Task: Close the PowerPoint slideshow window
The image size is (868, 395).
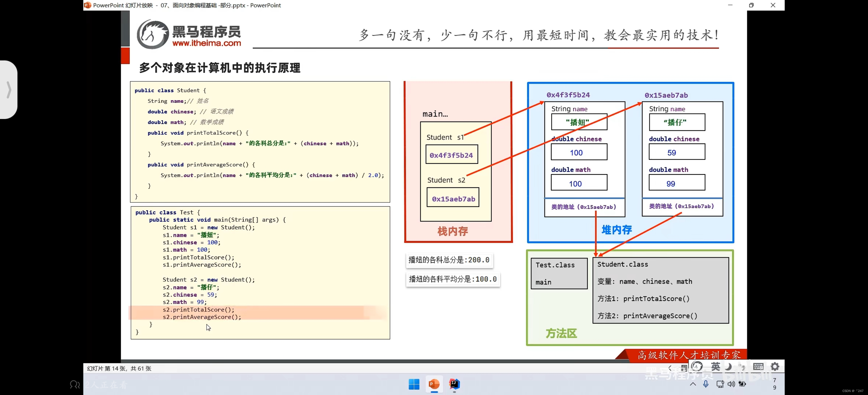Action: coord(773,5)
